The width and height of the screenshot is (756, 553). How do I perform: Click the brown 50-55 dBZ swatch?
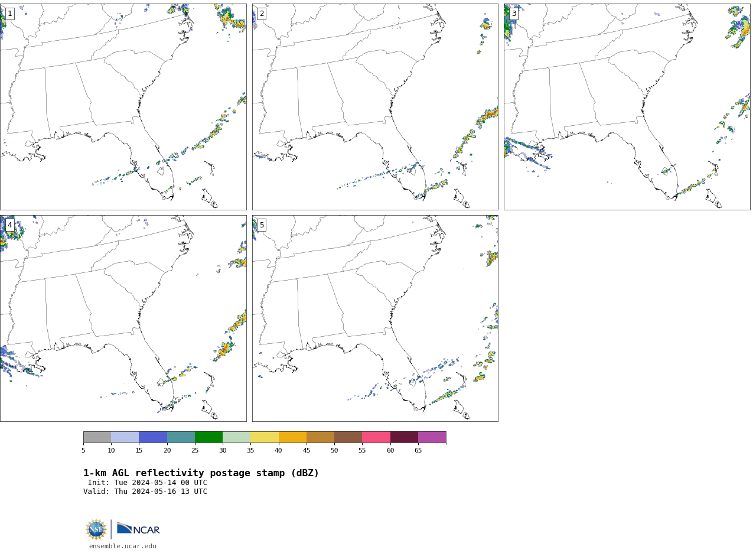click(x=348, y=437)
